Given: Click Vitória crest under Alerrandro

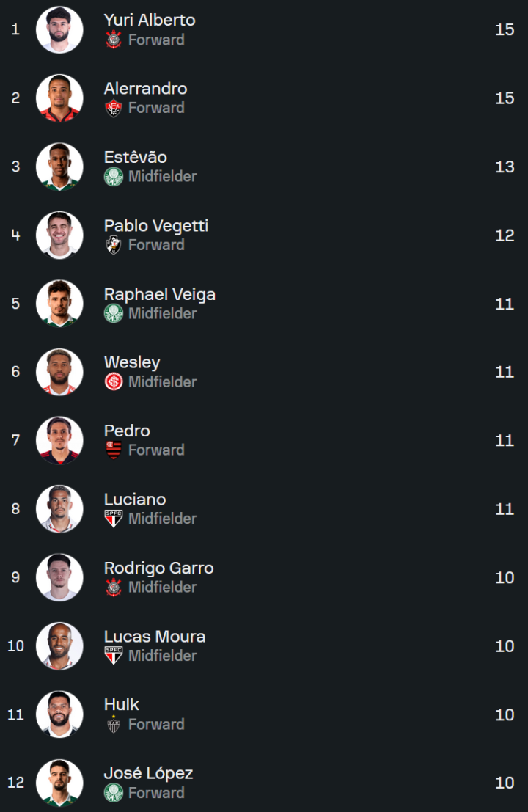Looking at the screenshot, I should [x=114, y=108].
